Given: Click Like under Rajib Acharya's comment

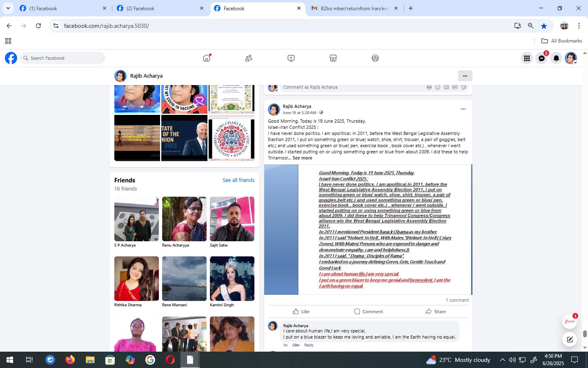Looking at the screenshot, I should pyautogui.click(x=296, y=345).
